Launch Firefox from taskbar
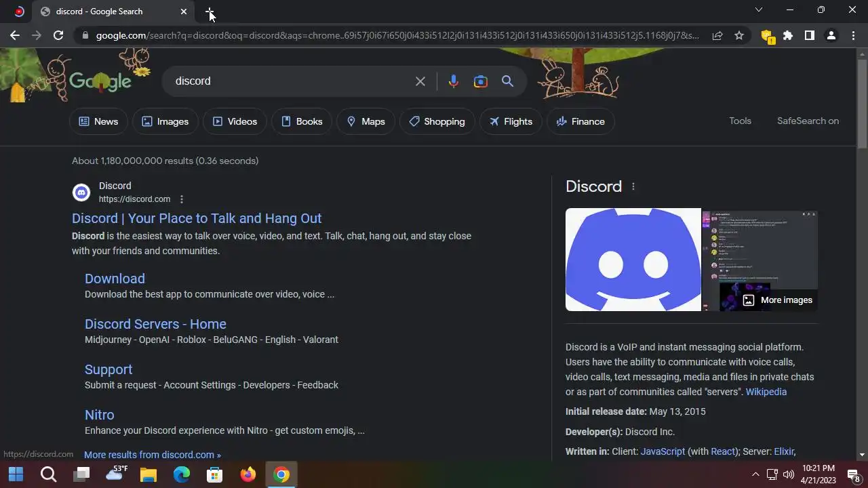 [x=248, y=474]
